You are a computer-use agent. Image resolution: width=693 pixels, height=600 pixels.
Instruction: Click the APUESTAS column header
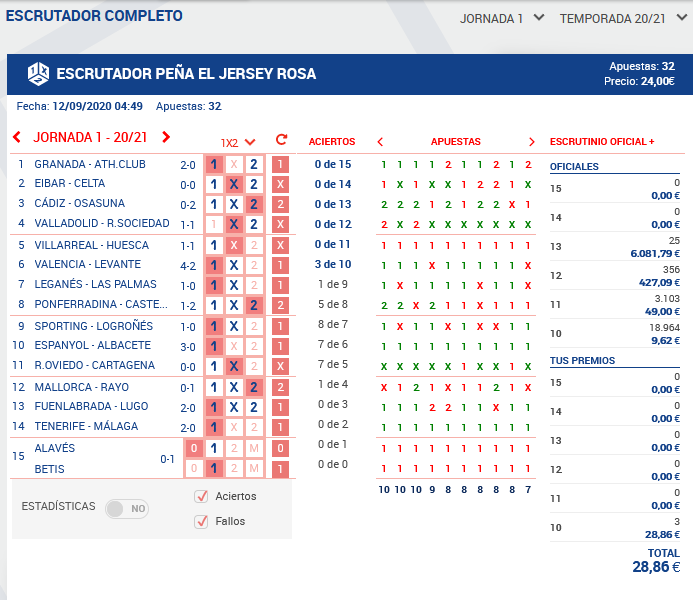(x=456, y=142)
